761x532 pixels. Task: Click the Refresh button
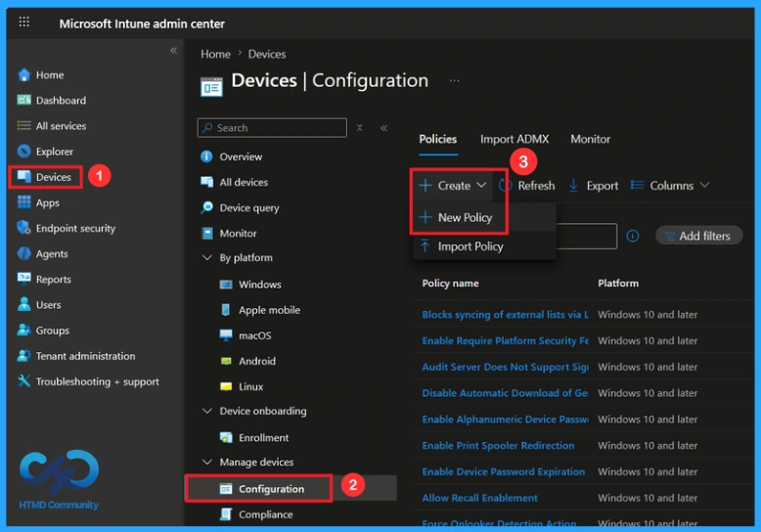[526, 186]
